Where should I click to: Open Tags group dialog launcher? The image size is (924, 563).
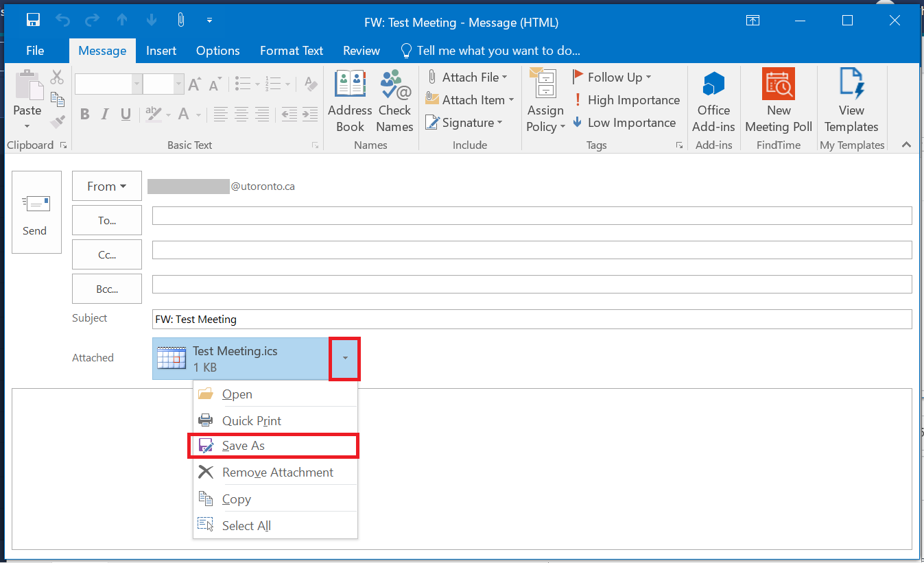679,145
